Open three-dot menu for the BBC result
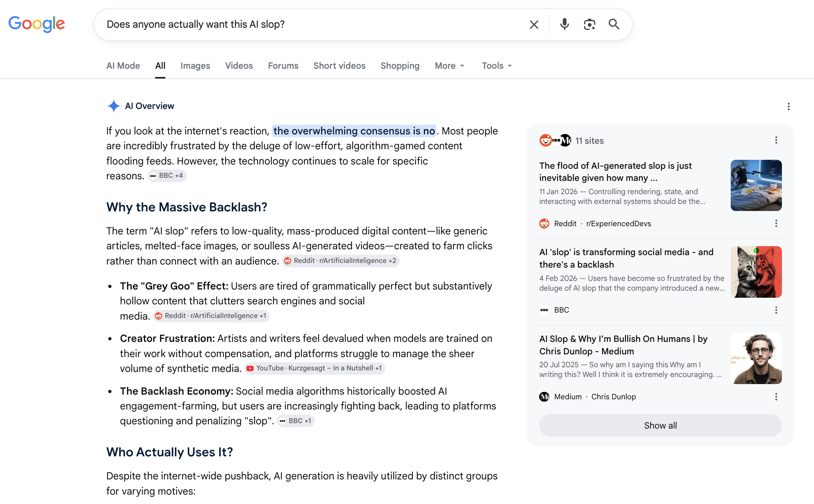The image size is (814, 504). pyautogui.click(x=776, y=310)
